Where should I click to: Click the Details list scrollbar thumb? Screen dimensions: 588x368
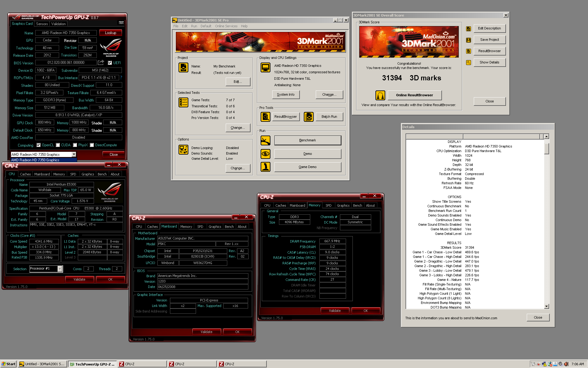coord(546,148)
